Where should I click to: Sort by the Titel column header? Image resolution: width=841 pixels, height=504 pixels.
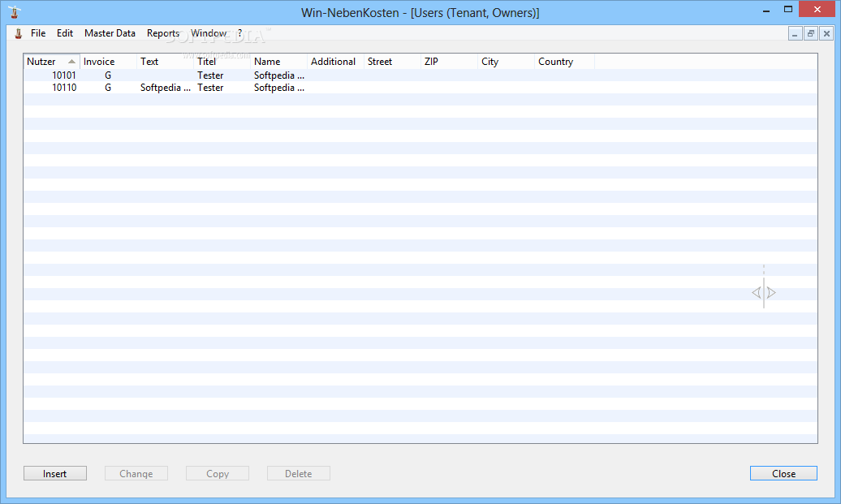click(222, 62)
